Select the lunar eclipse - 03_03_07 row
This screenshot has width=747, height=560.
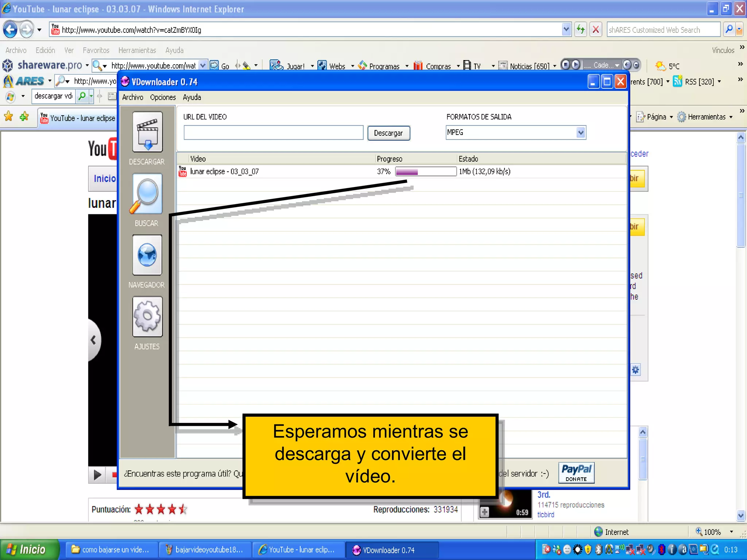pyautogui.click(x=402, y=171)
